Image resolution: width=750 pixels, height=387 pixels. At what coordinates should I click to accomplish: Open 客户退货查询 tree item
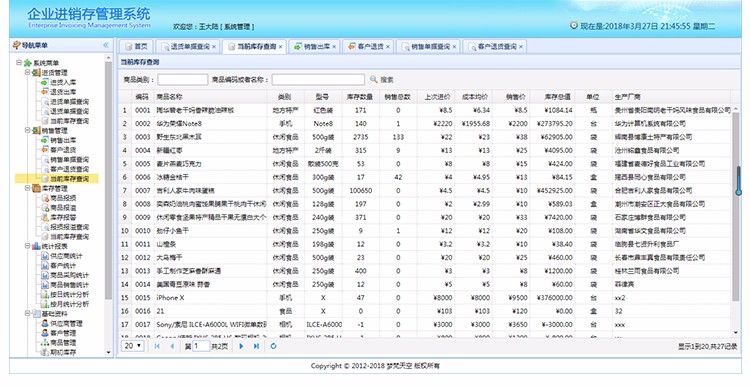pos(69,169)
